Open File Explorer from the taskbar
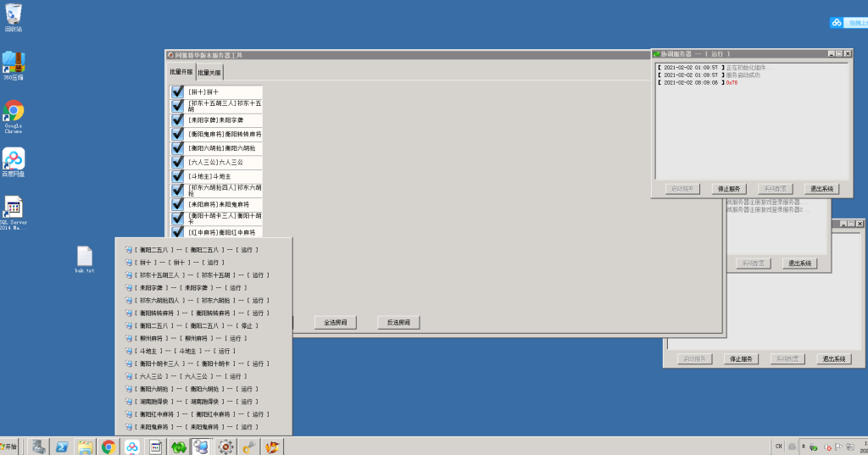The width and height of the screenshot is (868, 455). coord(85,447)
